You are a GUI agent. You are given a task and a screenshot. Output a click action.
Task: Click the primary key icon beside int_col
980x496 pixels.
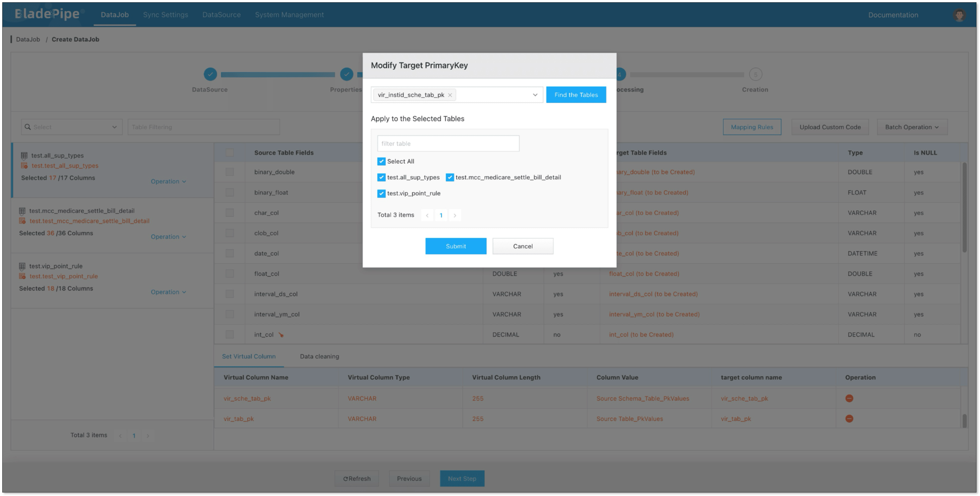tap(281, 335)
